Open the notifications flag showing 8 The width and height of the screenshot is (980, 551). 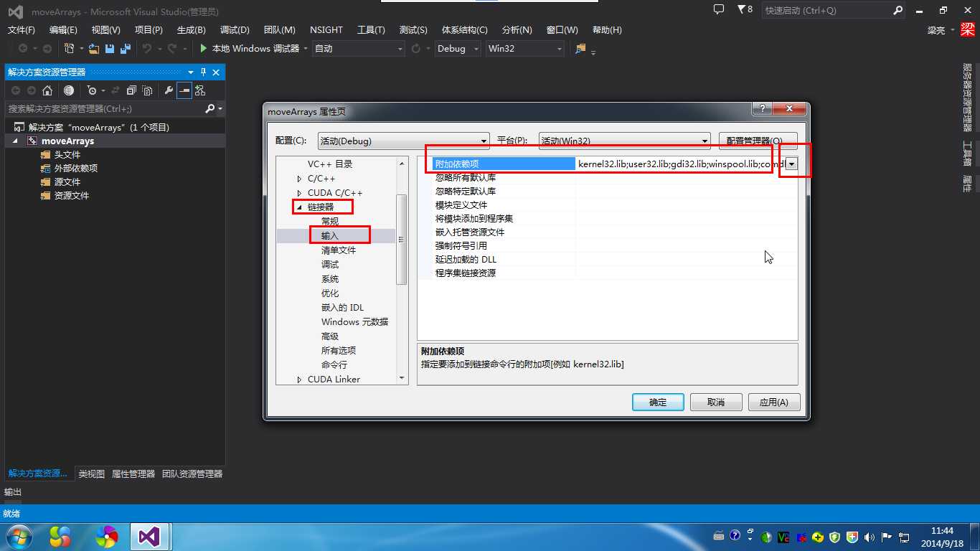point(745,10)
